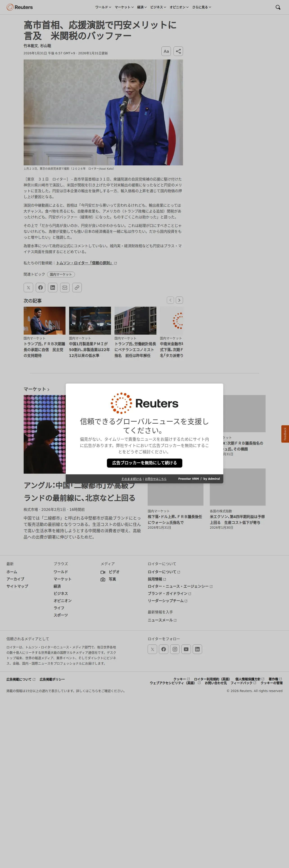Share article on X below topics
289x868 pixels.
pyautogui.click(x=28, y=288)
